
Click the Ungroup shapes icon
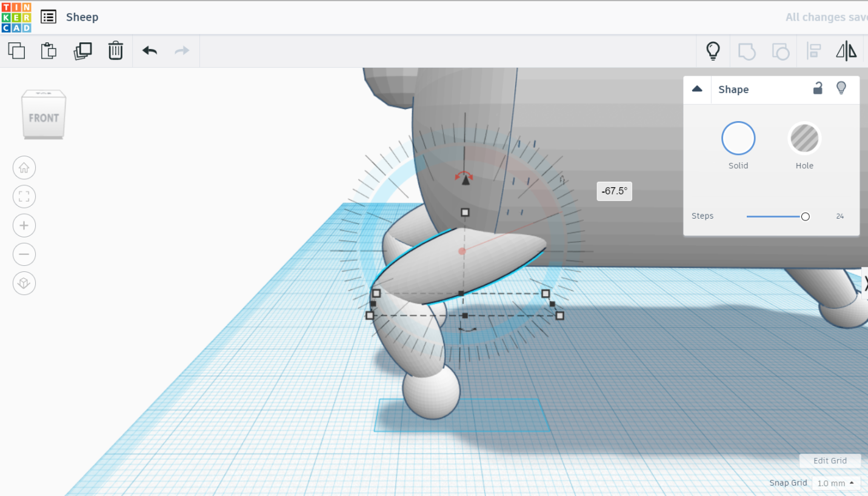781,51
